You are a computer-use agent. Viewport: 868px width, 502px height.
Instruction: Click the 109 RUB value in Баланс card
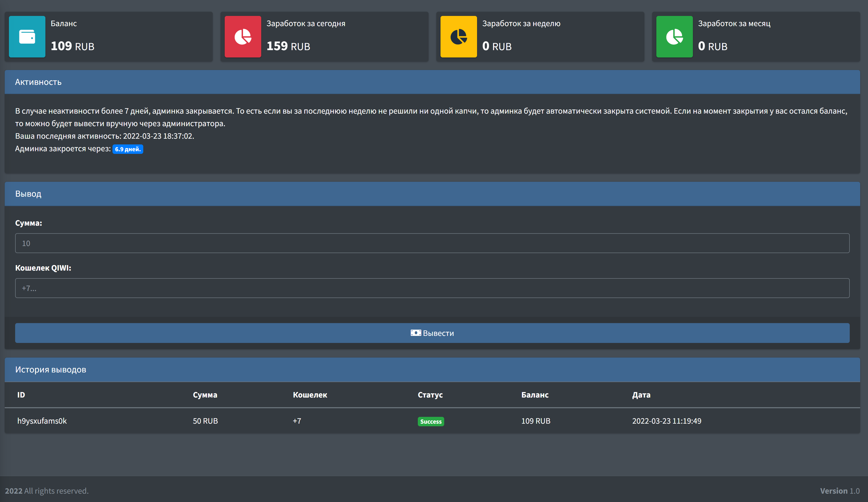pos(72,46)
